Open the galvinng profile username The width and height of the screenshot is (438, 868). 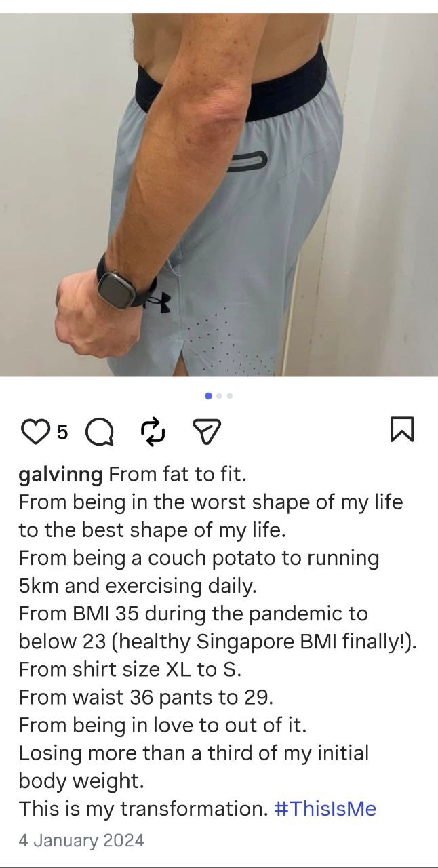[60, 475]
